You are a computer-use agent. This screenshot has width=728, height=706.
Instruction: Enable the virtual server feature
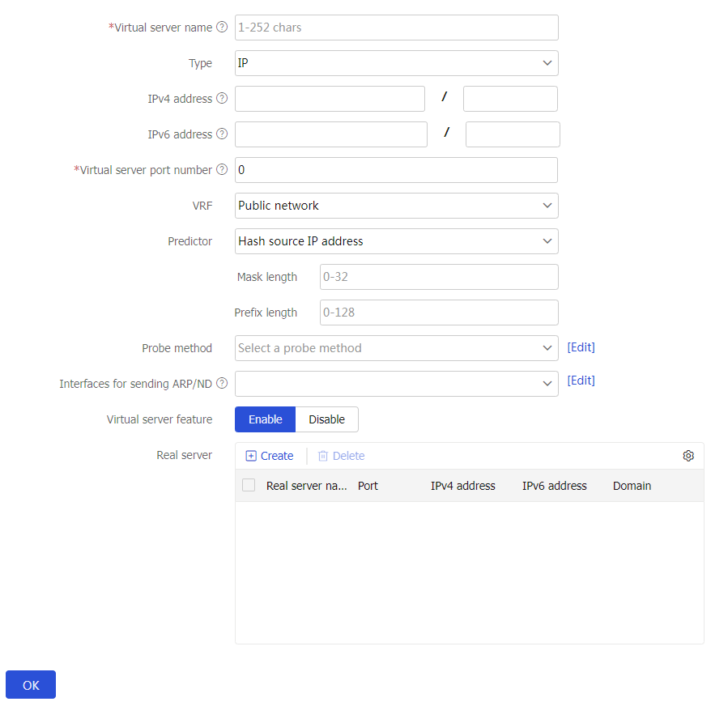click(265, 419)
